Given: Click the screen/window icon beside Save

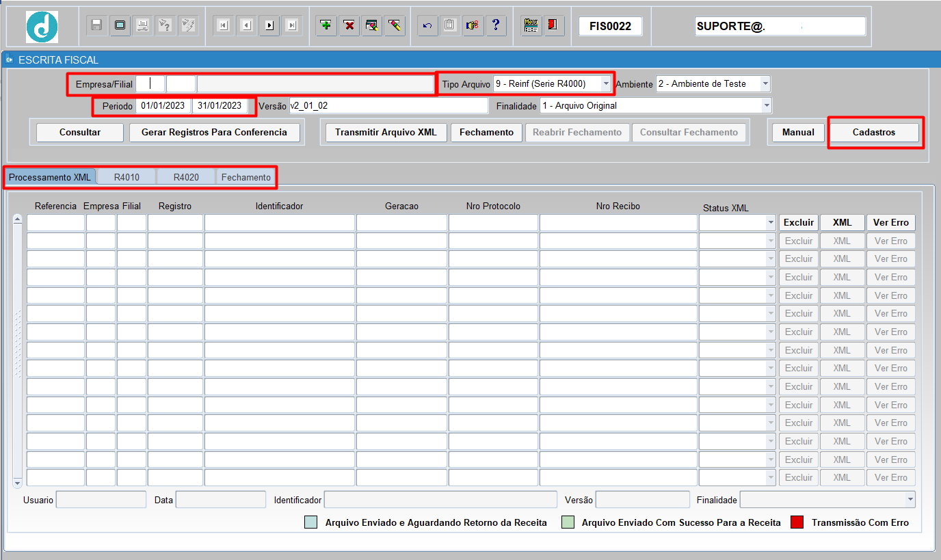Looking at the screenshot, I should point(120,25).
